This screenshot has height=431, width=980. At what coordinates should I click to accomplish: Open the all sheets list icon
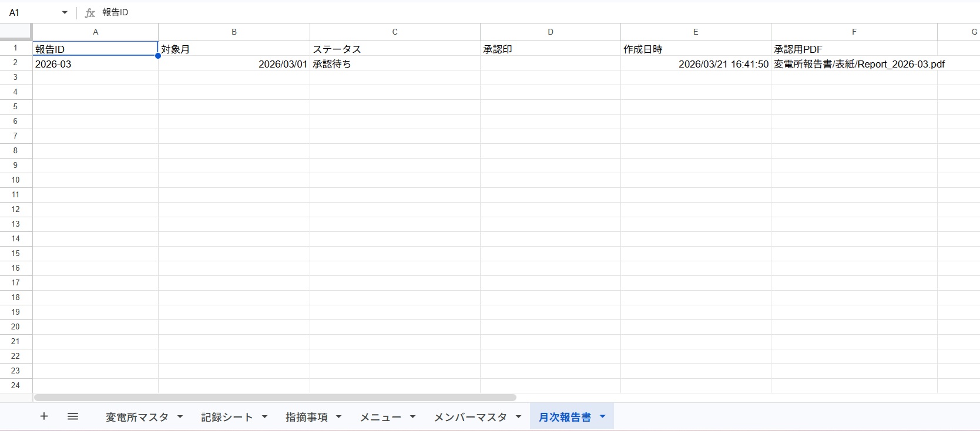[x=73, y=416]
